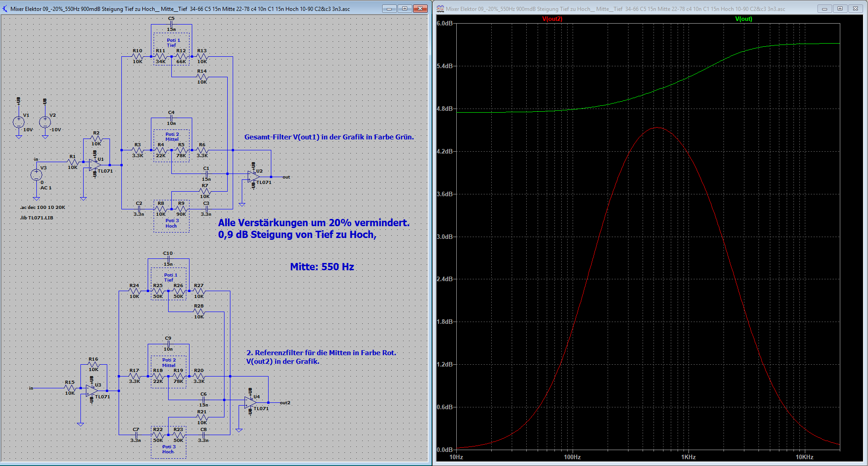
Task: Select resistor R14 10K
Action: pyautogui.click(x=202, y=77)
